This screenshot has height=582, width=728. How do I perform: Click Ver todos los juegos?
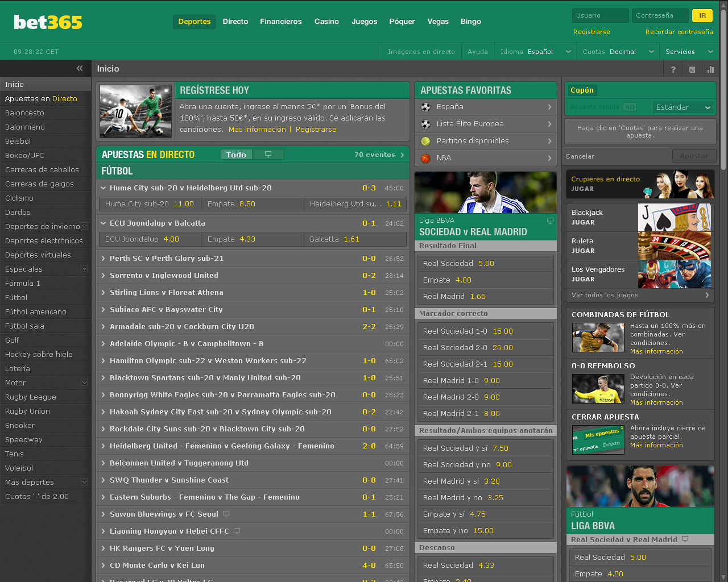point(640,295)
